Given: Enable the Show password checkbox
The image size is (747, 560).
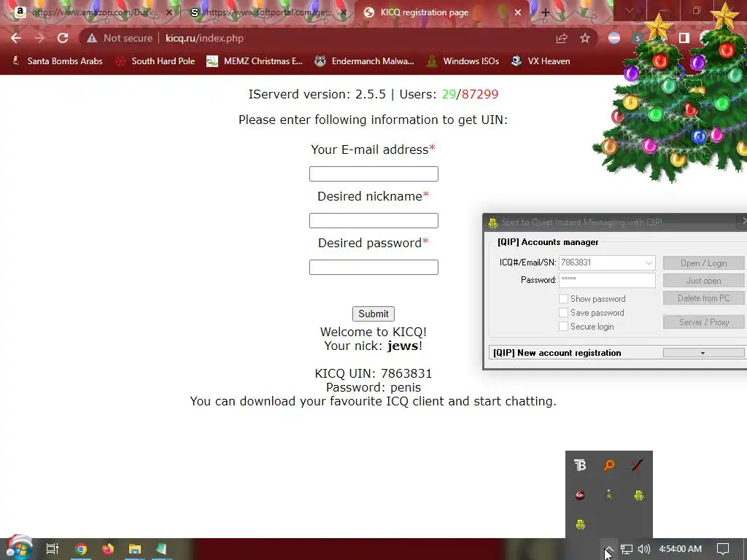Looking at the screenshot, I should (x=563, y=298).
